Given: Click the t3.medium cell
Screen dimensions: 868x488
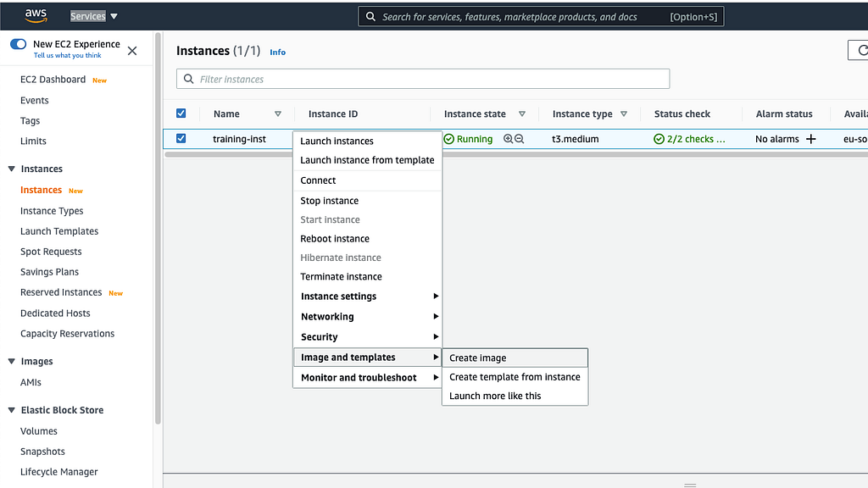Looking at the screenshot, I should tap(576, 139).
